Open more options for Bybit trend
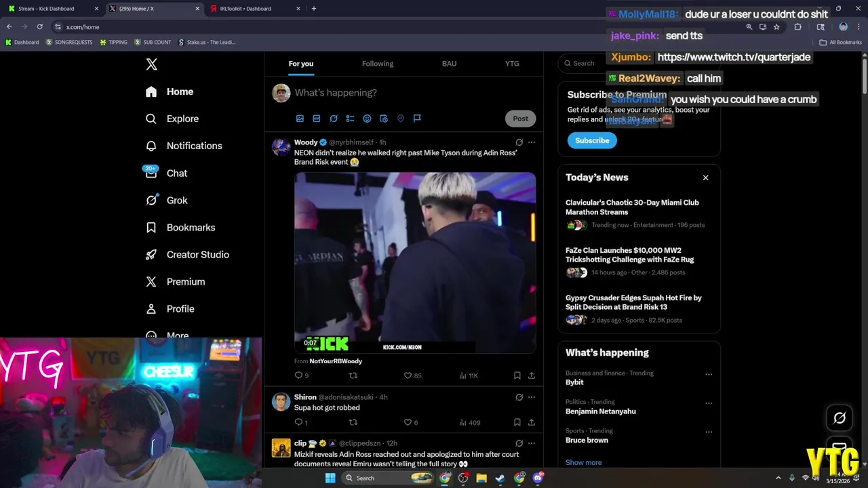868x488 pixels. click(x=709, y=374)
